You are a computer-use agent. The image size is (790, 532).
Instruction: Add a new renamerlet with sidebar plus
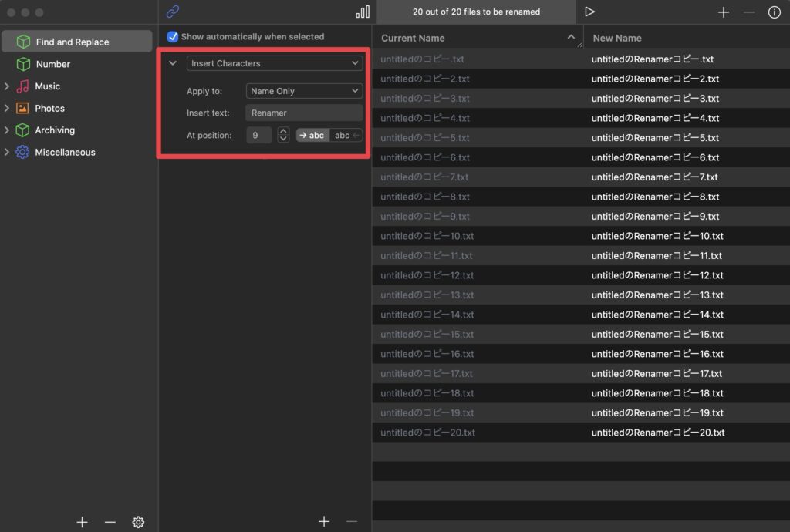(x=82, y=522)
